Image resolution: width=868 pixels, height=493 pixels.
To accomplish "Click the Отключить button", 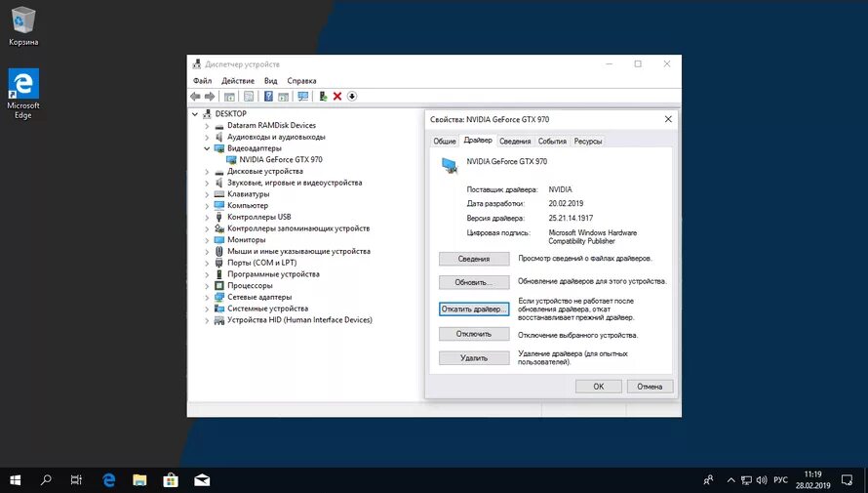I will click(474, 334).
